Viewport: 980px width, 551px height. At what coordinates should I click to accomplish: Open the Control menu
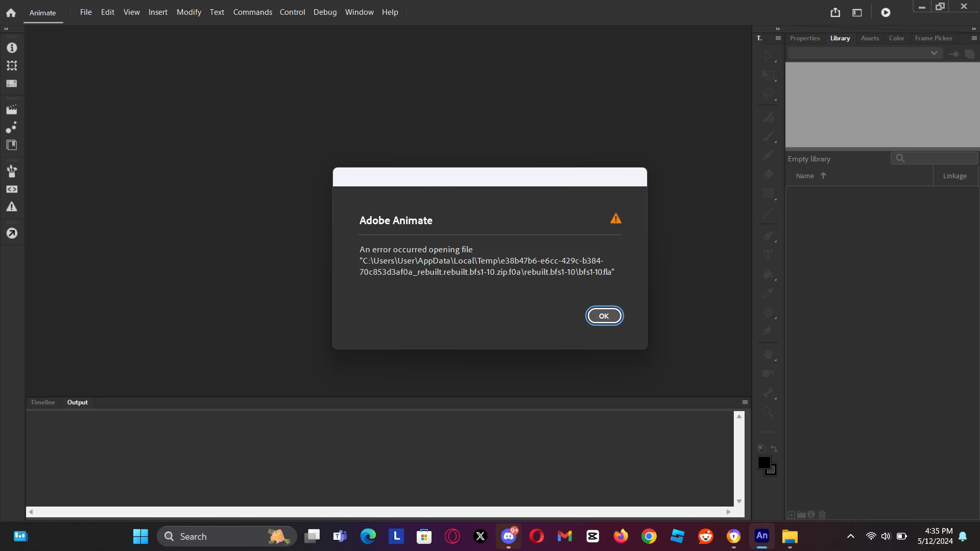click(292, 12)
